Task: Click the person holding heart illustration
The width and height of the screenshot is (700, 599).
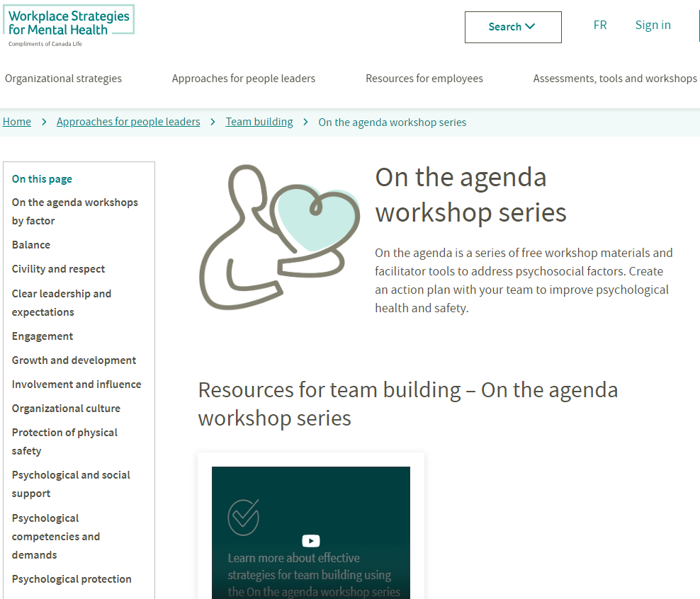Action: [x=279, y=236]
